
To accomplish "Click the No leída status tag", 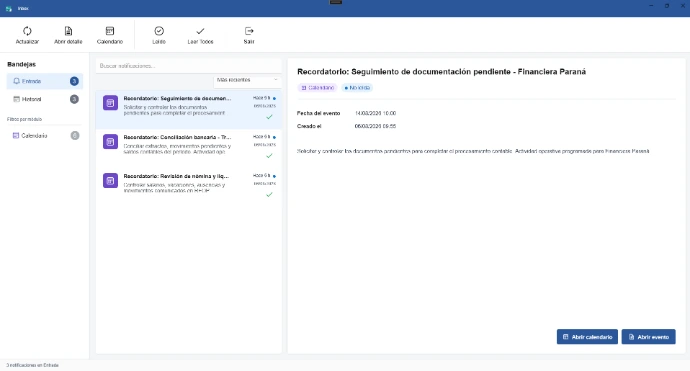I will pyautogui.click(x=357, y=88).
